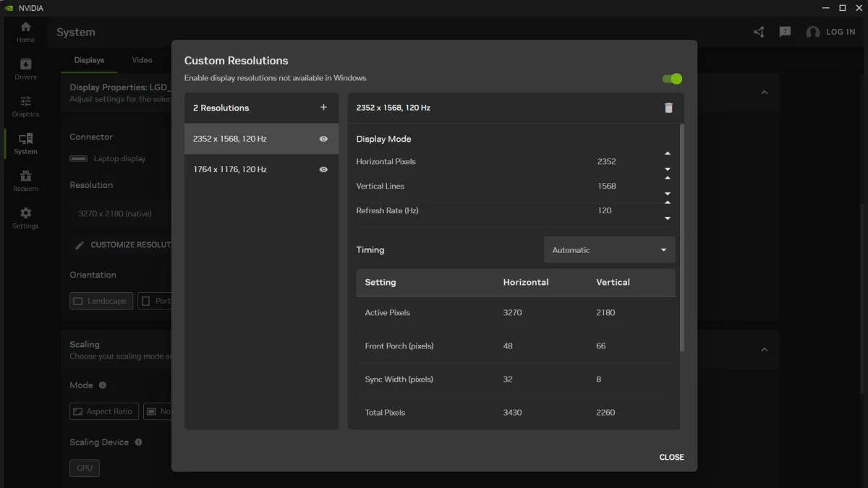Viewport: 868px width, 488px height.
Task: Click the Laptop display connector icon
Action: 78,158
